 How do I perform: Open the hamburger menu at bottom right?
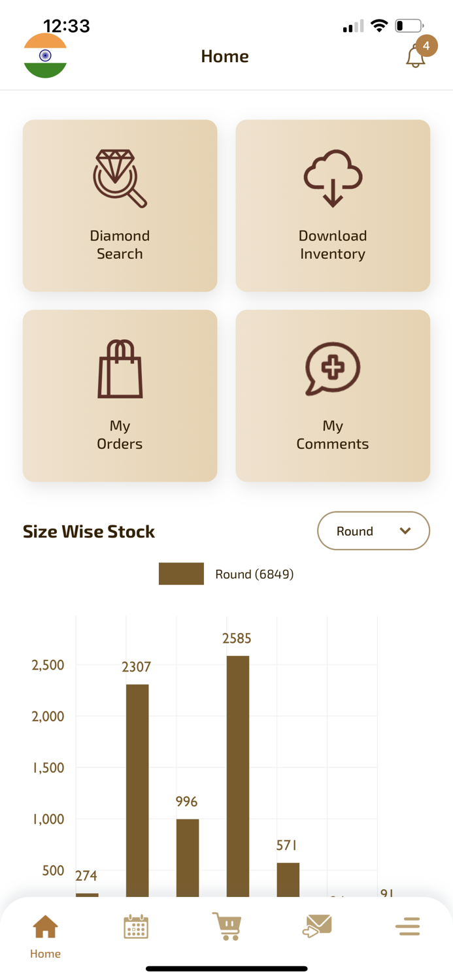pos(408,926)
